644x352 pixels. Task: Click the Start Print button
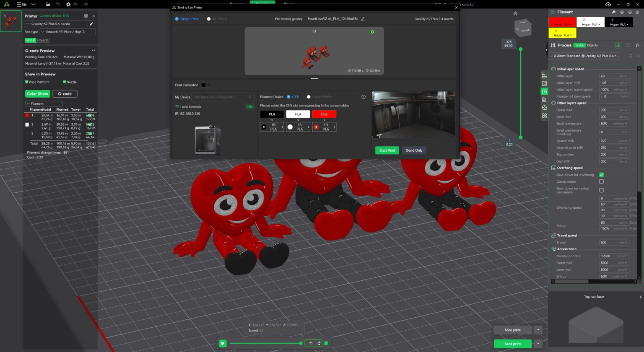pos(387,150)
